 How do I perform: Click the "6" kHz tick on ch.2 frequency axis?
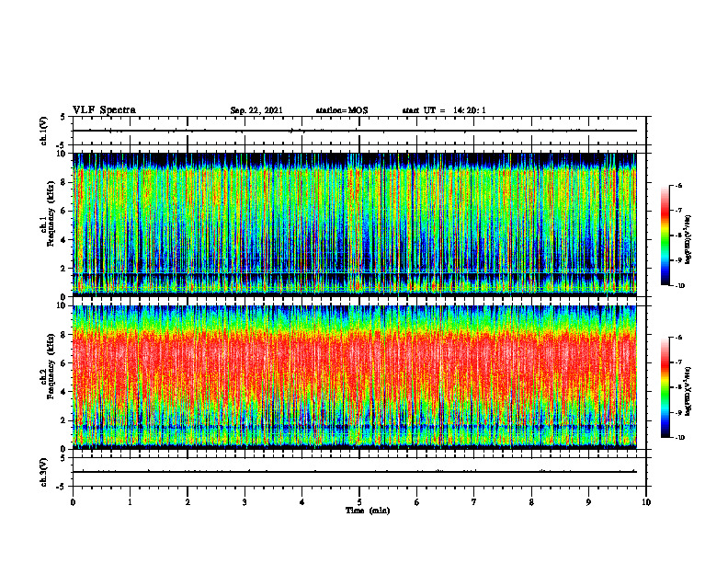tap(64, 363)
